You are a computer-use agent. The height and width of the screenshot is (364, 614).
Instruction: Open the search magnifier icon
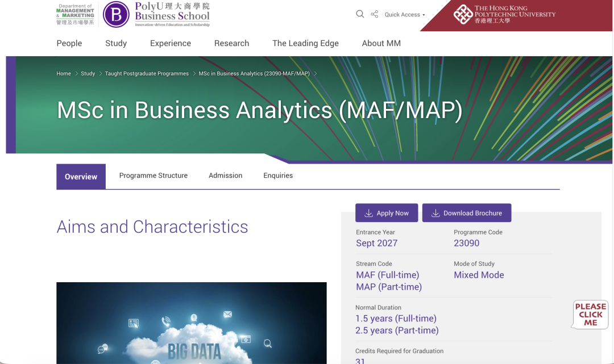click(x=360, y=14)
